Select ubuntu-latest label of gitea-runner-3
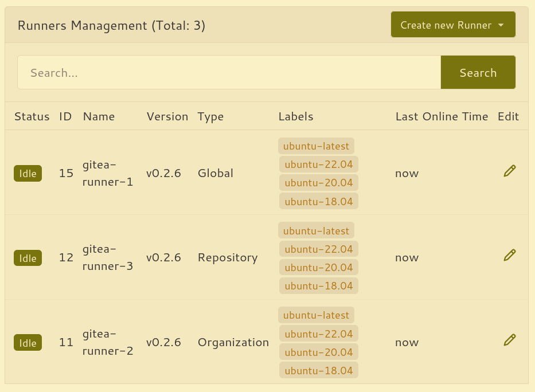Screen dimensions: 535x392 tap(316, 231)
